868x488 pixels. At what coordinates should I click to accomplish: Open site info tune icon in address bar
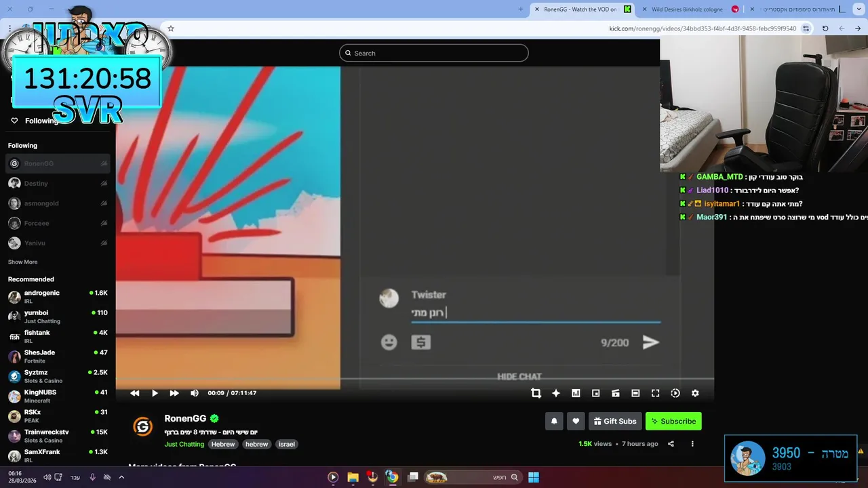806,28
